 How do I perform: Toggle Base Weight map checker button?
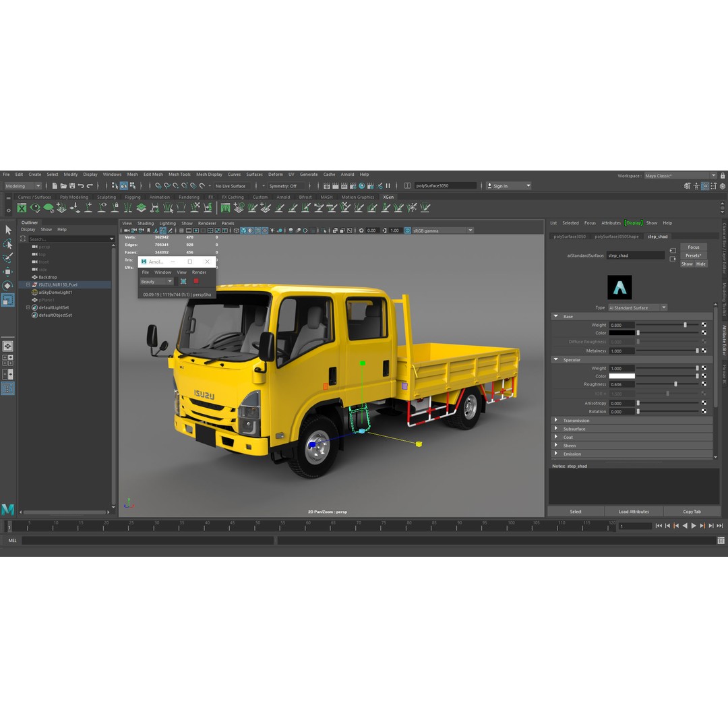click(704, 325)
